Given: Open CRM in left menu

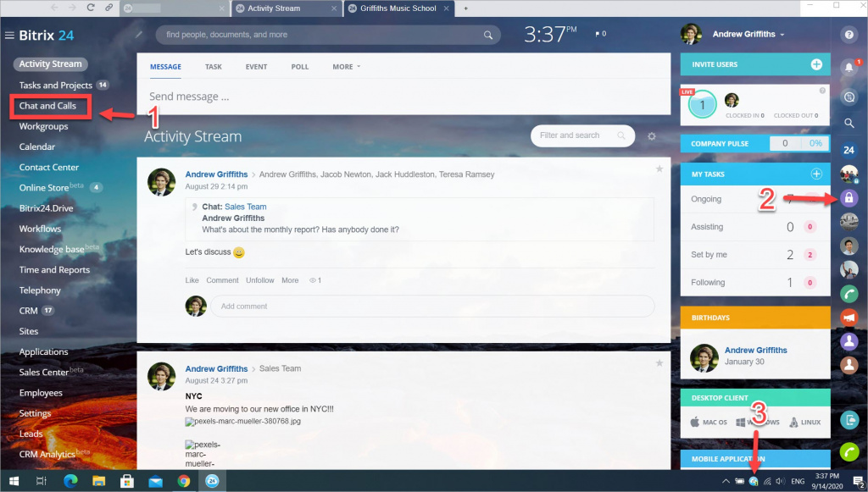Looking at the screenshot, I should pos(28,311).
